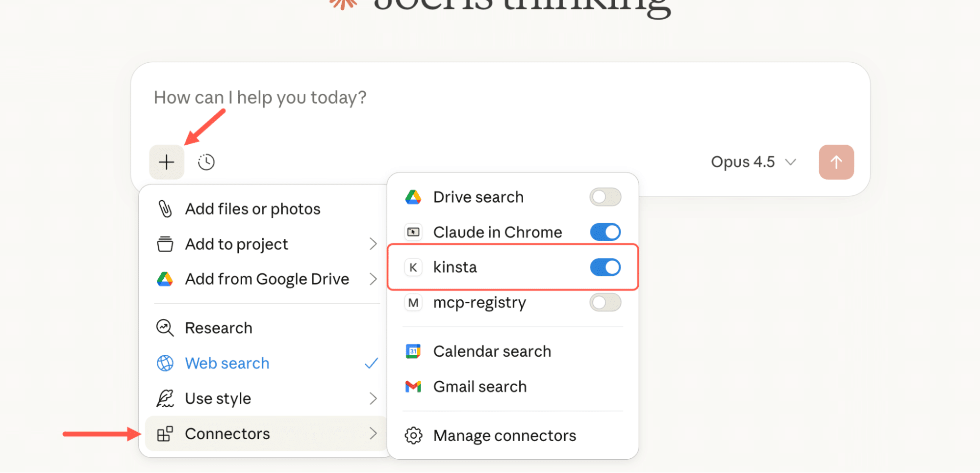Open the recent chats clock icon
The width and height of the screenshot is (980, 473).
(206, 161)
